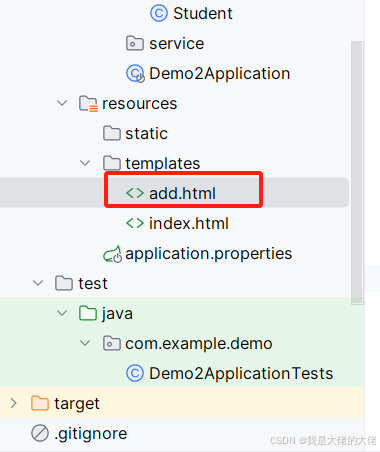The width and height of the screenshot is (380, 452).
Task: Click the orange target folder icon
Action: [x=40, y=403]
